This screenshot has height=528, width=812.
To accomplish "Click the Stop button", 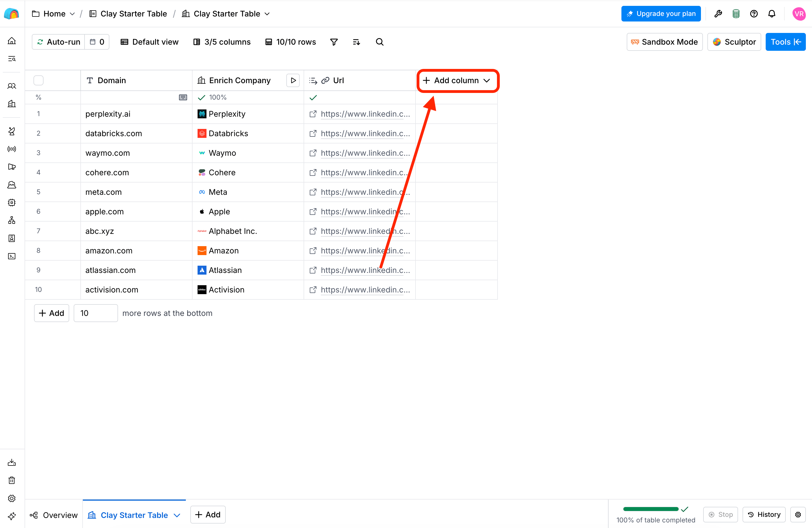I will (x=720, y=515).
